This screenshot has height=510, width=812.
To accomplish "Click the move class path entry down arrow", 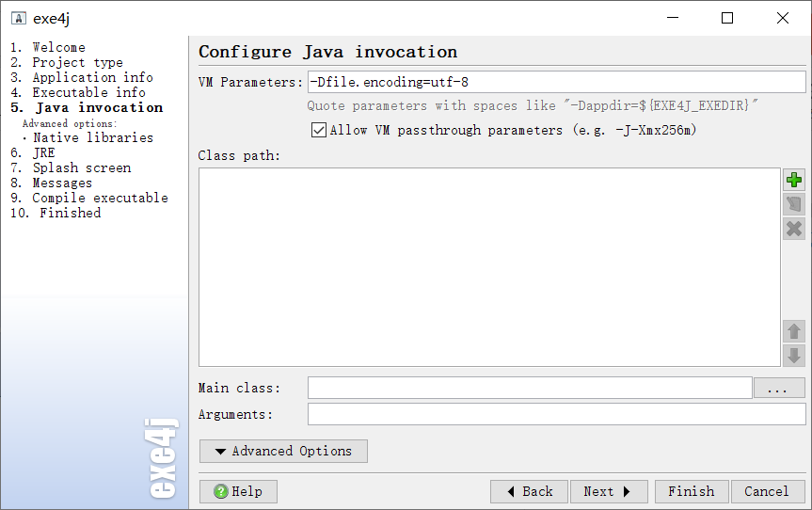I will [794, 356].
